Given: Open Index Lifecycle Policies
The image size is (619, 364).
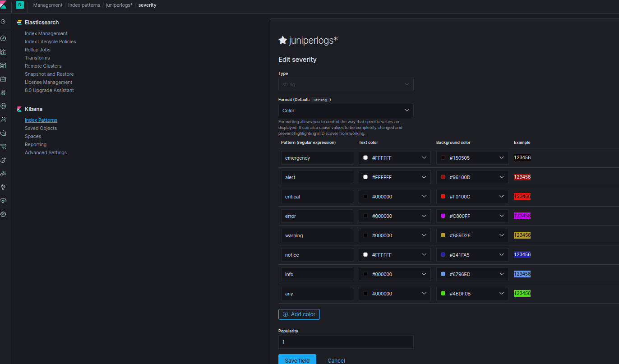Looking at the screenshot, I should 51,41.
